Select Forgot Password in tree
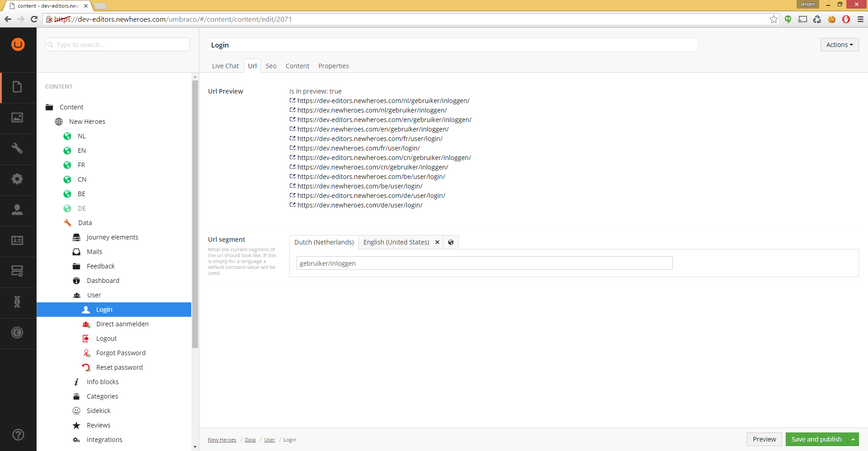This screenshot has height=451, width=868. pos(121,353)
